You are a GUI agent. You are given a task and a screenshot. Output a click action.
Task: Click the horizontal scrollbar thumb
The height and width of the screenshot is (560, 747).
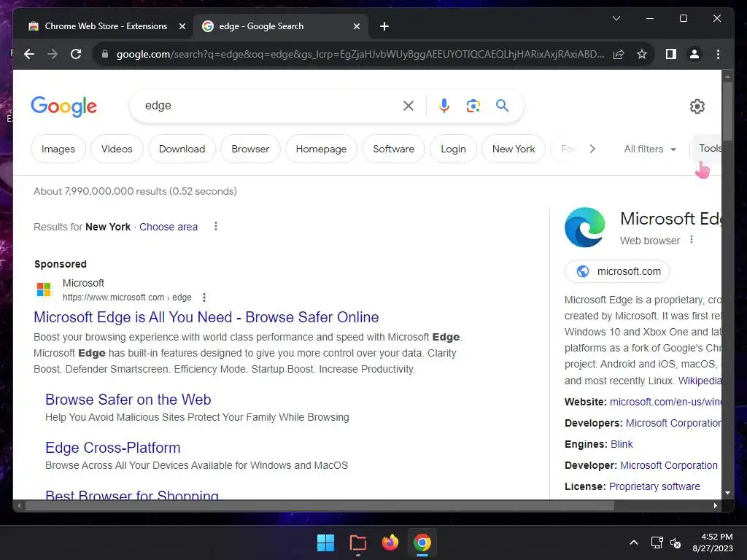click(x=320, y=506)
